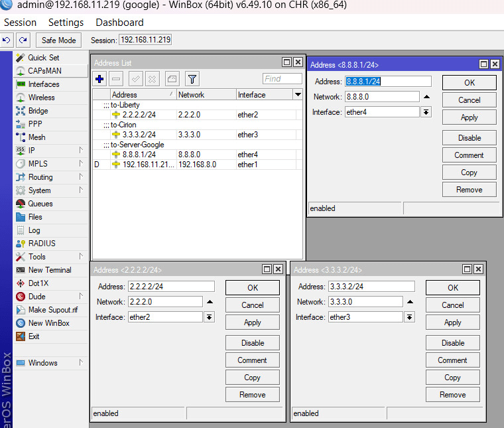This screenshot has height=428, width=504.
Task: Click the Comment icon in Address List toolbar
Action: 172,79
